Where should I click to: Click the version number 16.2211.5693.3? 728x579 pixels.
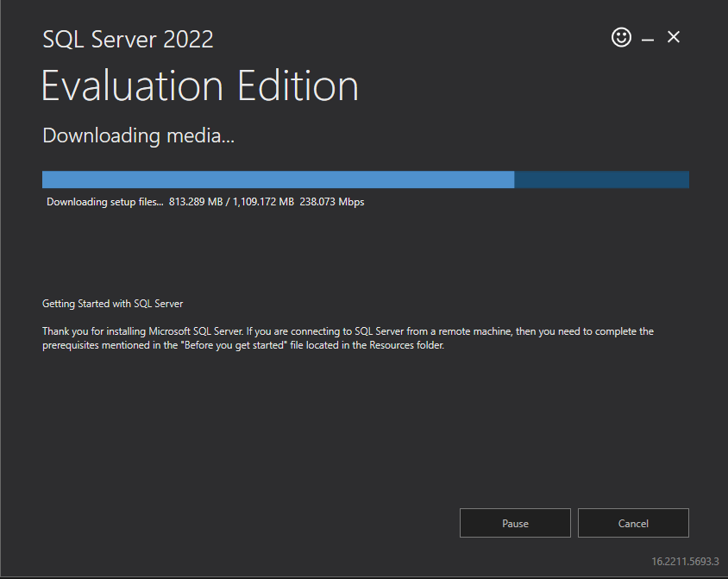[x=684, y=561]
